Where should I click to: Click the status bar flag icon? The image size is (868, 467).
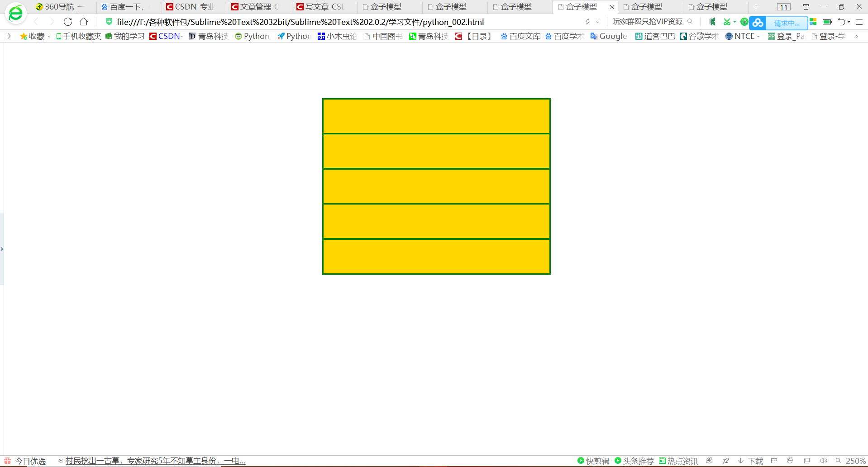[774, 461]
